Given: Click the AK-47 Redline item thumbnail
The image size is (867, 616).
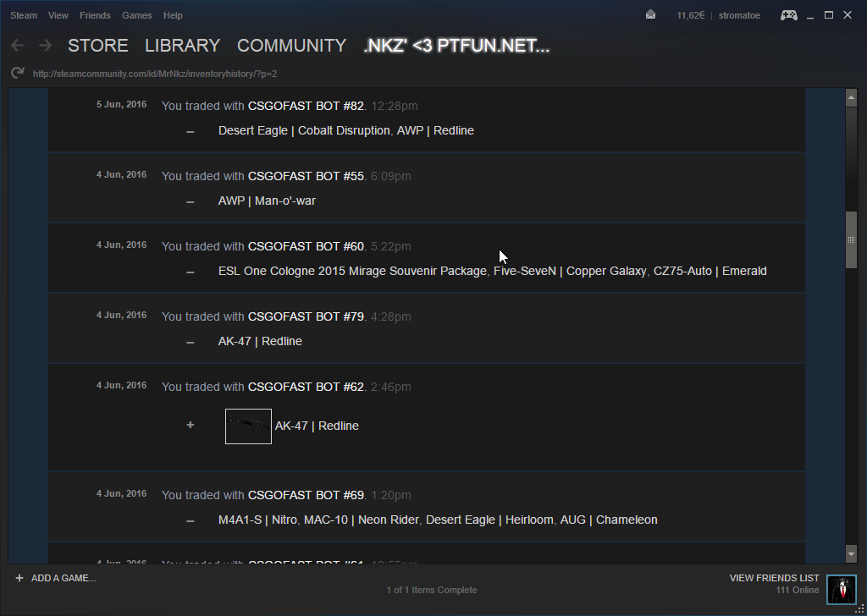Looking at the screenshot, I should pyautogui.click(x=248, y=426).
